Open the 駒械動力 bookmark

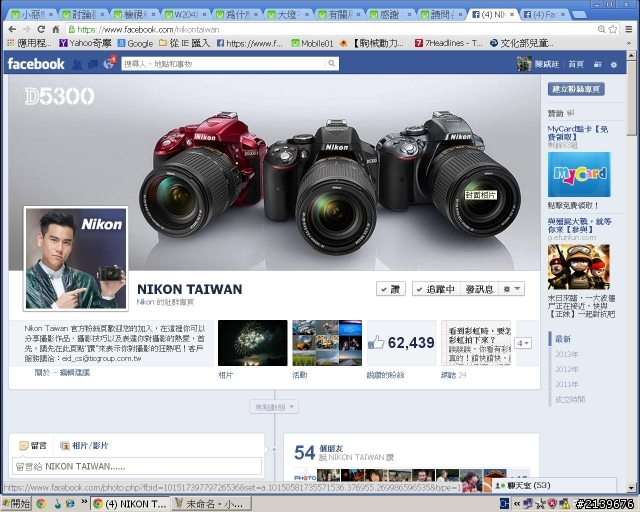[372, 43]
